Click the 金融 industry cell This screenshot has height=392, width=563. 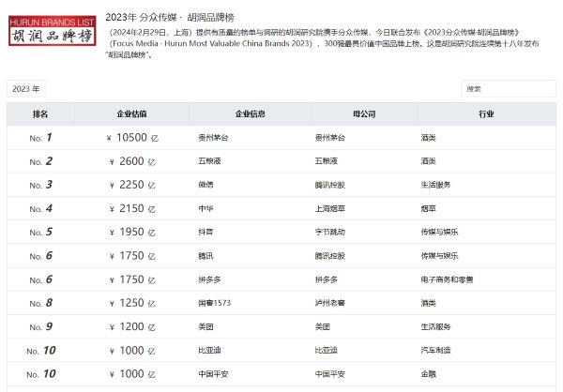(x=429, y=374)
